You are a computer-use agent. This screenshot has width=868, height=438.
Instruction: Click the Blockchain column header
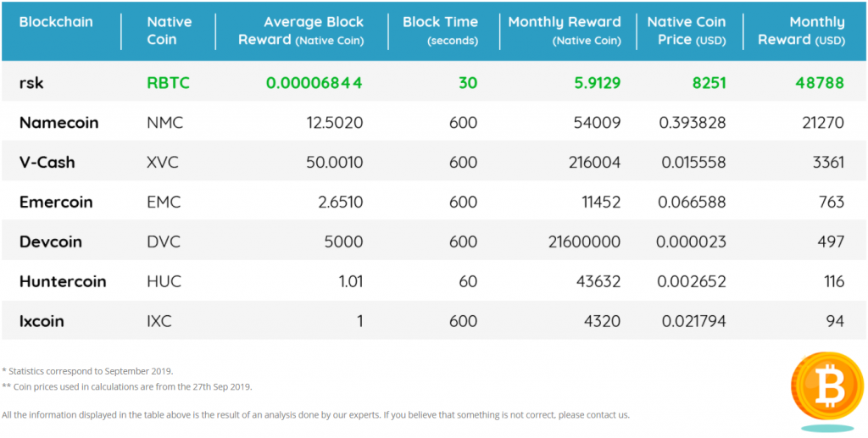pyautogui.click(x=56, y=22)
